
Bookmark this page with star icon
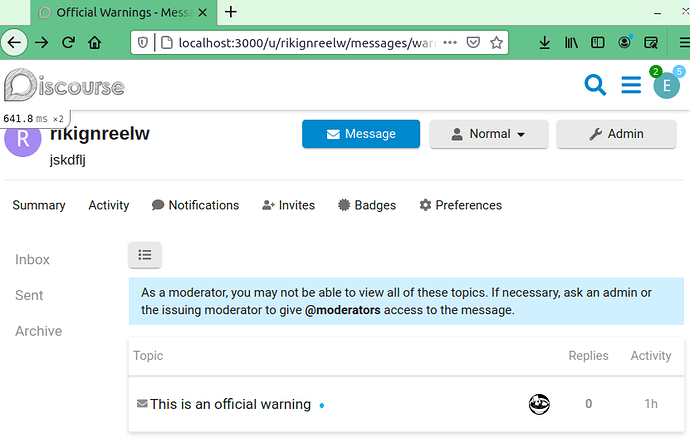click(496, 43)
